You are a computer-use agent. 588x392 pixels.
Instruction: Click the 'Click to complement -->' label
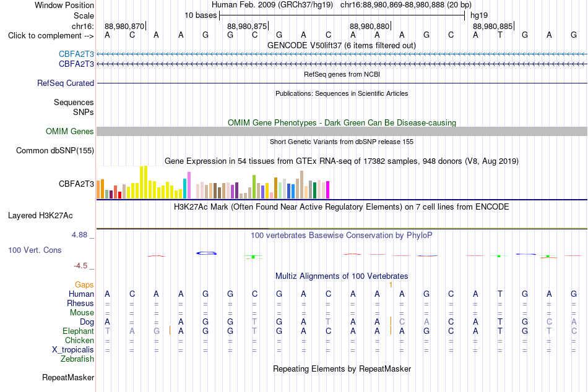[51, 36]
